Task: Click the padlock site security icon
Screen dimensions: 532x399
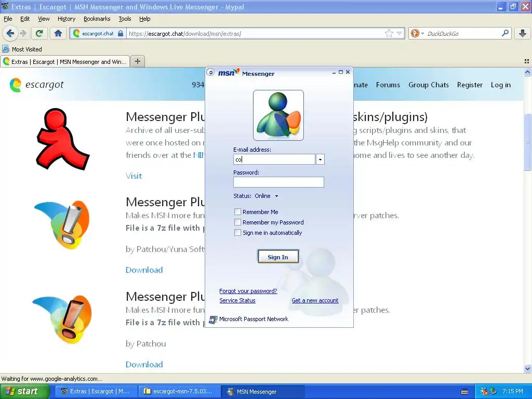Action: [121, 33]
